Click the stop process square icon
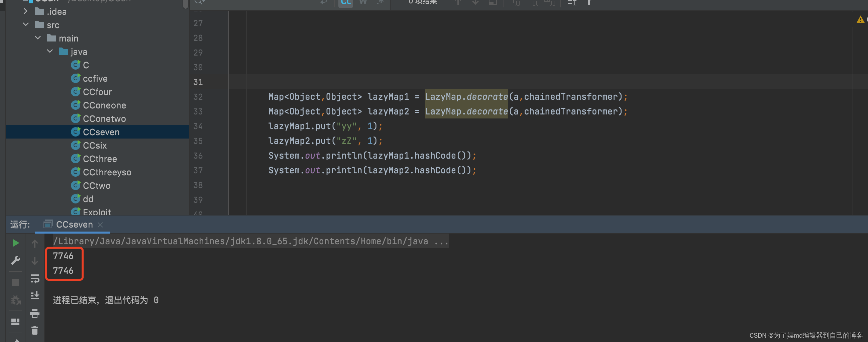This screenshot has width=868, height=342. click(15, 282)
